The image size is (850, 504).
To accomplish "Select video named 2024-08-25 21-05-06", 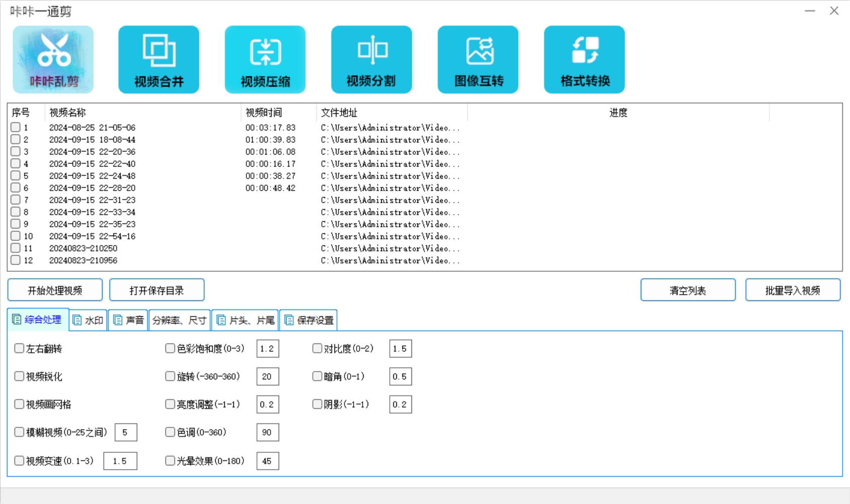I will (92, 128).
